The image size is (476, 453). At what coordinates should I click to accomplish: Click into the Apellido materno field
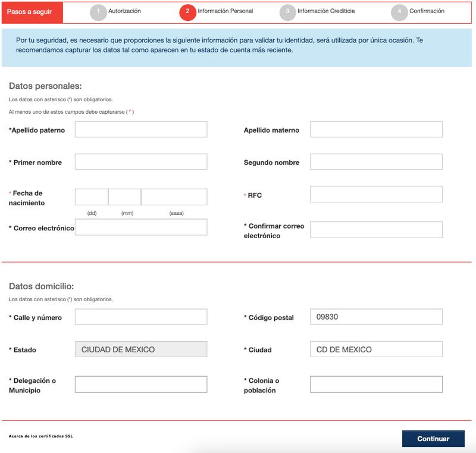pos(376,130)
